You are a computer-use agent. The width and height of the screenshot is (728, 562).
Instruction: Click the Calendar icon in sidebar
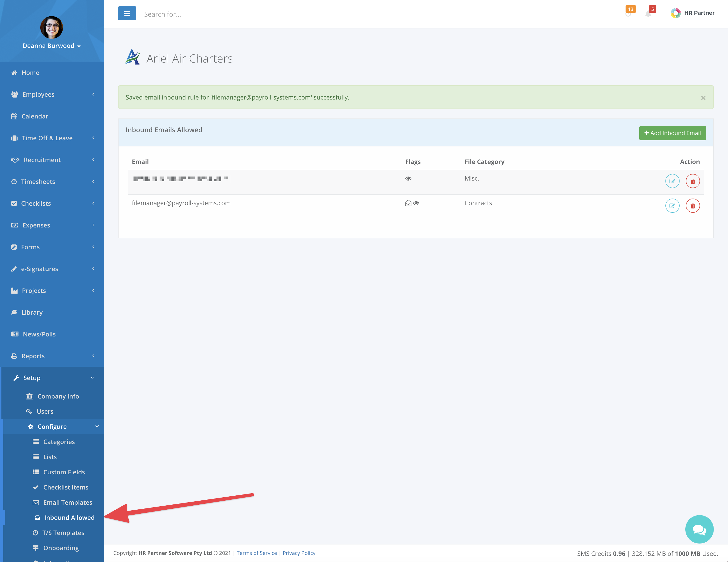click(x=14, y=116)
